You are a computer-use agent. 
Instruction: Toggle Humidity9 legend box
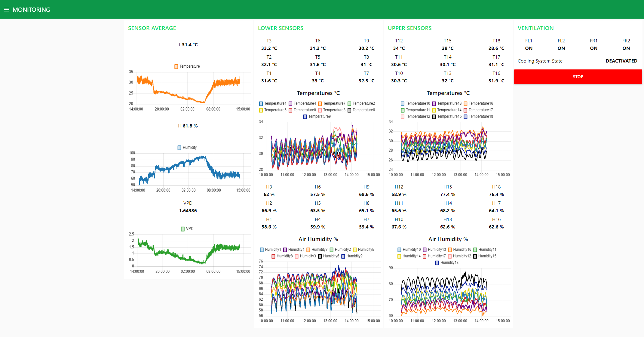point(343,256)
